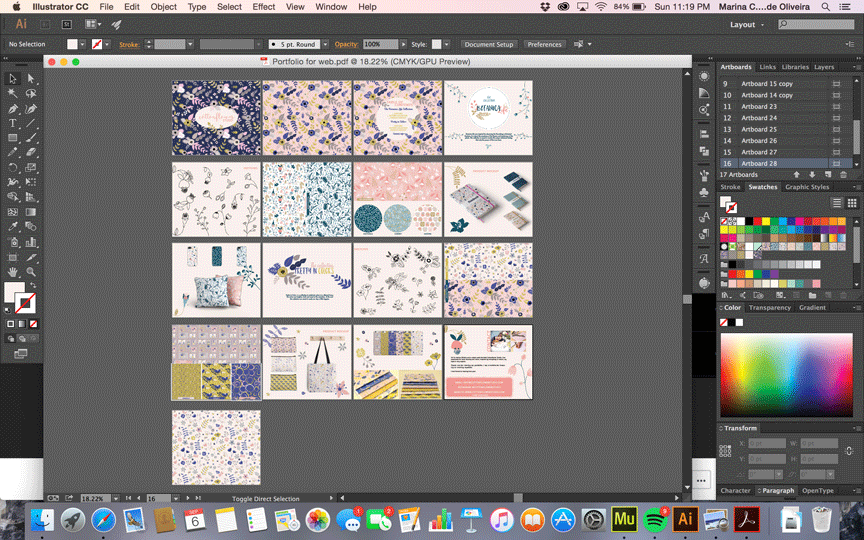Set paint mode to Gradient
This screenshot has width=864, height=540.
(22, 324)
